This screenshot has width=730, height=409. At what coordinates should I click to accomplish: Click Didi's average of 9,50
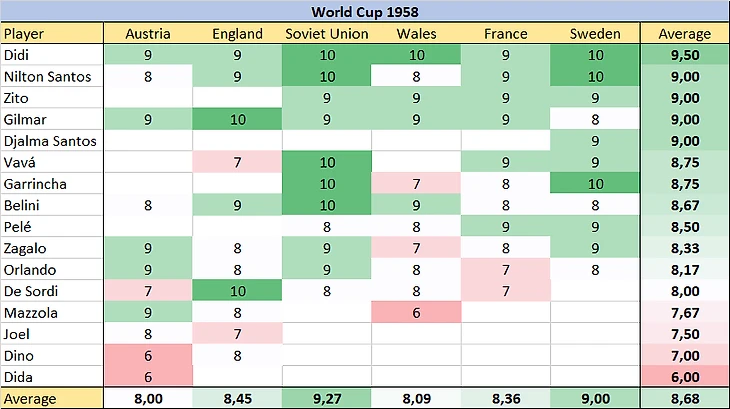[x=684, y=55]
